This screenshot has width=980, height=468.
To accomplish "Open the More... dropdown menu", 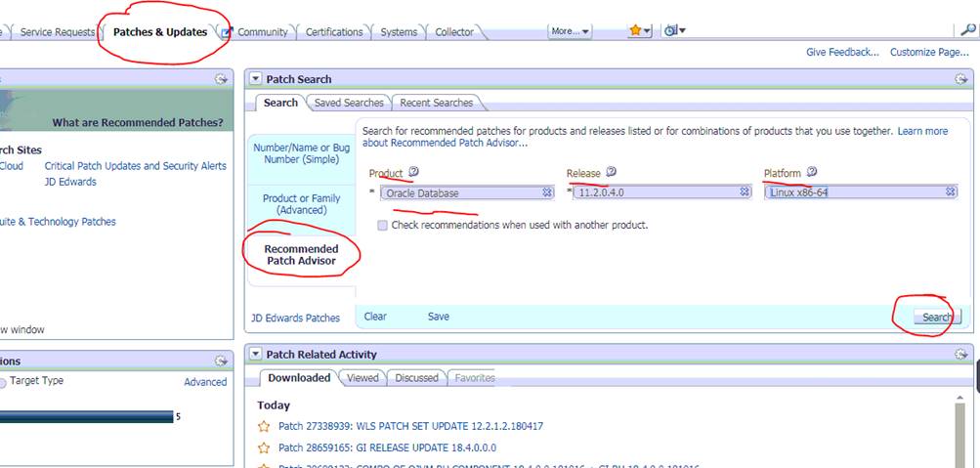I will (x=570, y=31).
